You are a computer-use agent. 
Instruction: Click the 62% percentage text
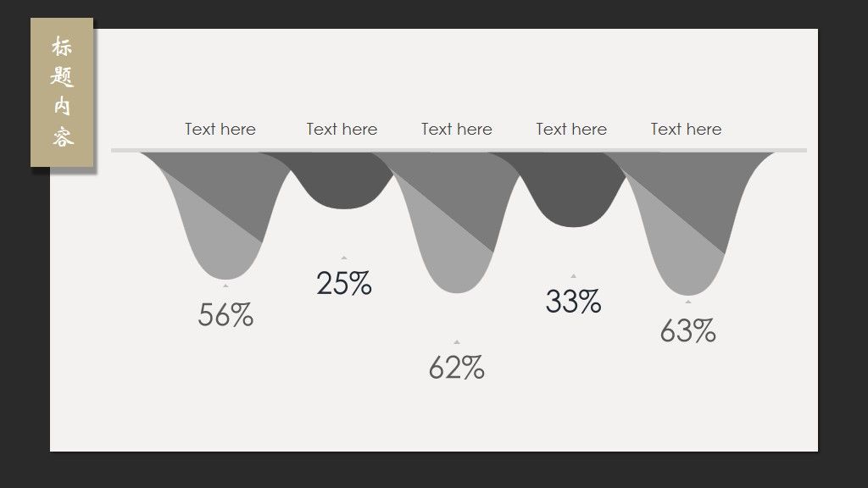tap(457, 368)
